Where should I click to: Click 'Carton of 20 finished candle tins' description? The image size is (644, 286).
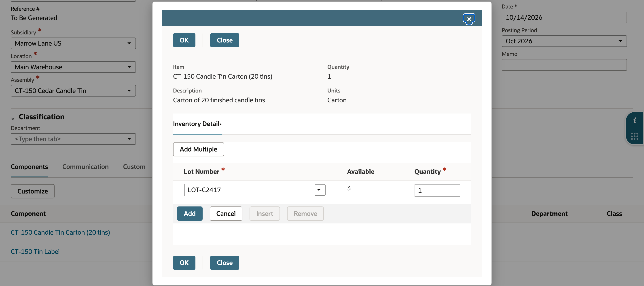(x=219, y=100)
